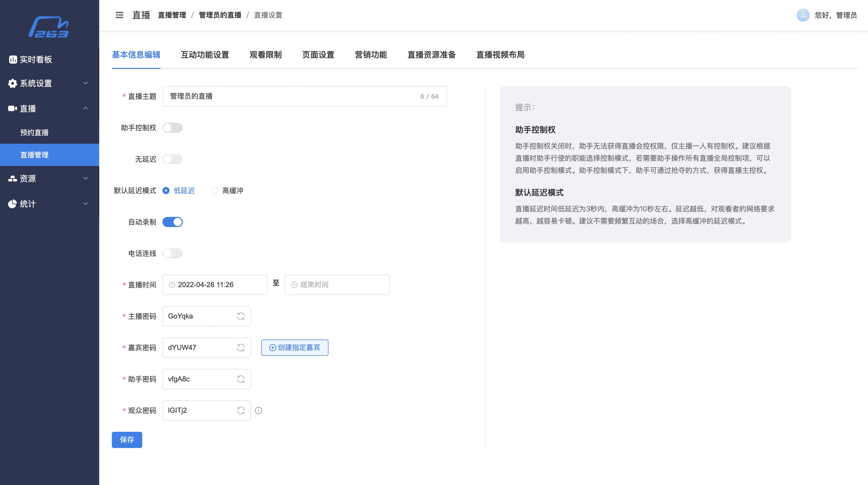Regenerate the 主播密码 with refresh icon
This screenshot has height=485, width=868.
pyautogui.click(x=241, y=316)
